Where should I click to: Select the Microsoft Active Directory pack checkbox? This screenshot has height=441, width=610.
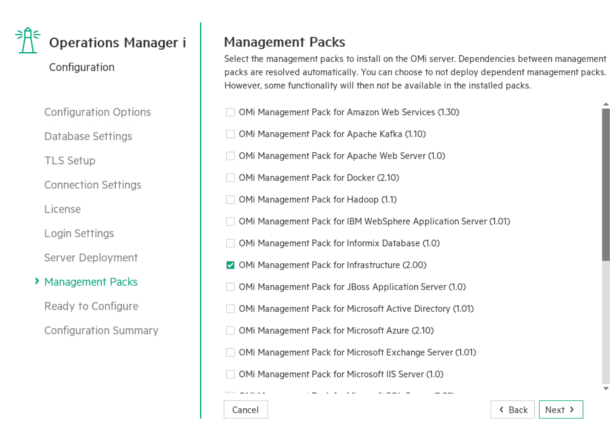pos(230,308)
